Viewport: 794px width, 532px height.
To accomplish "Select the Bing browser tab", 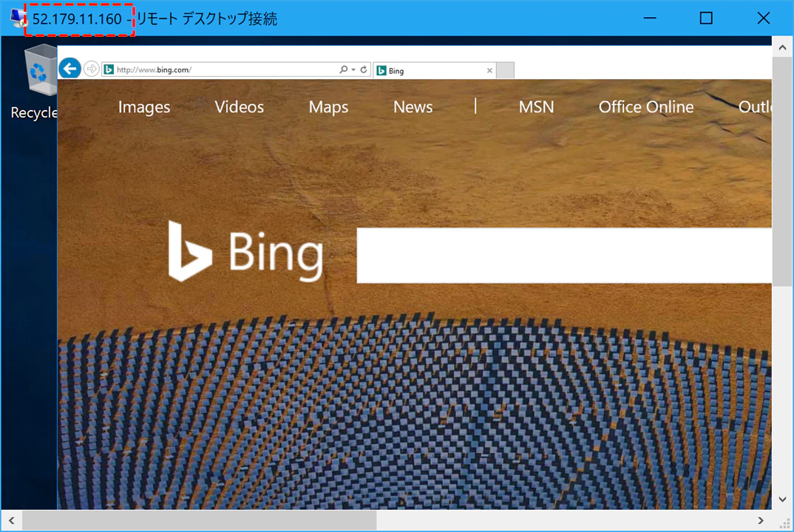I will coord(435,71).
